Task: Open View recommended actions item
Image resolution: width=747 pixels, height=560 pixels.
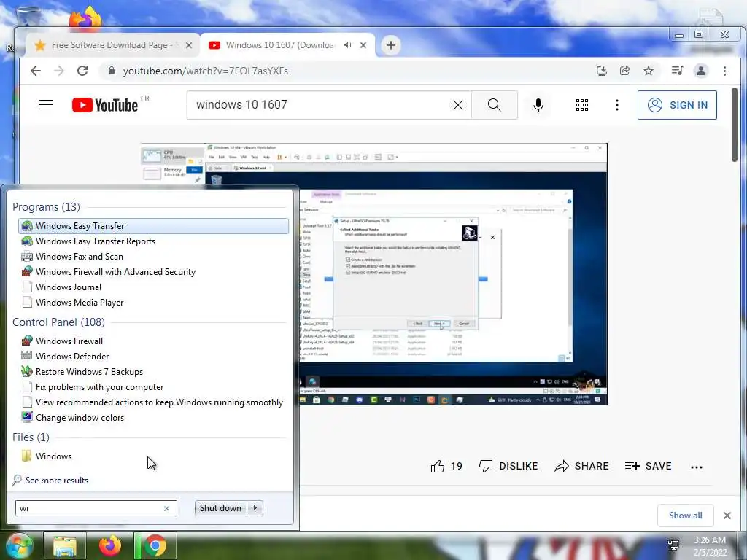Action: 153,402
